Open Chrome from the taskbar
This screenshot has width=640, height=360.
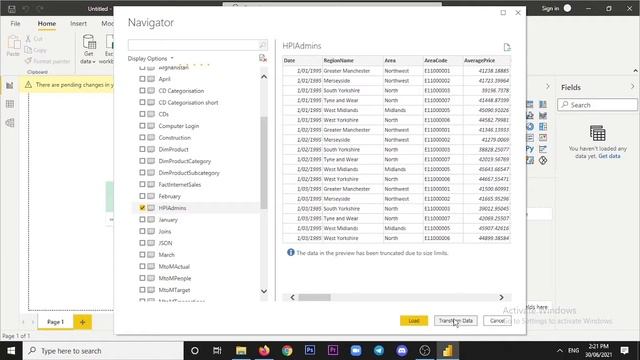point(287,351)
